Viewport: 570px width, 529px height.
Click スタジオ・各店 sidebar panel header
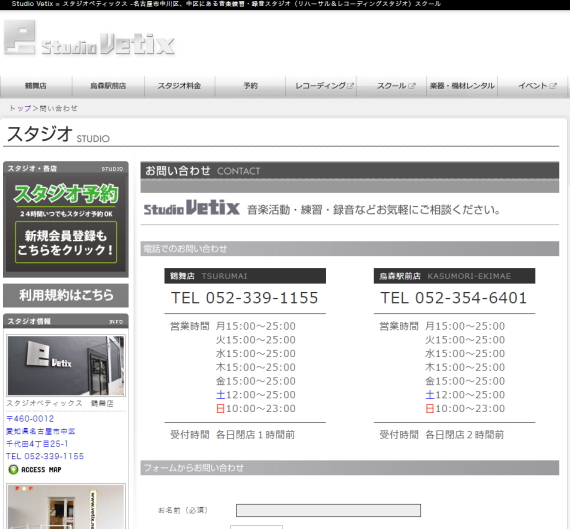66,168
